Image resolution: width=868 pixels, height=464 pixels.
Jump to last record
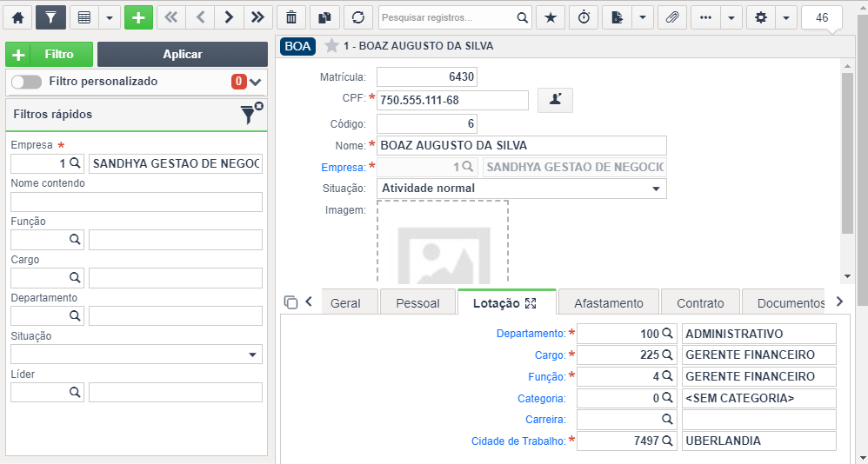coord(257,17)
